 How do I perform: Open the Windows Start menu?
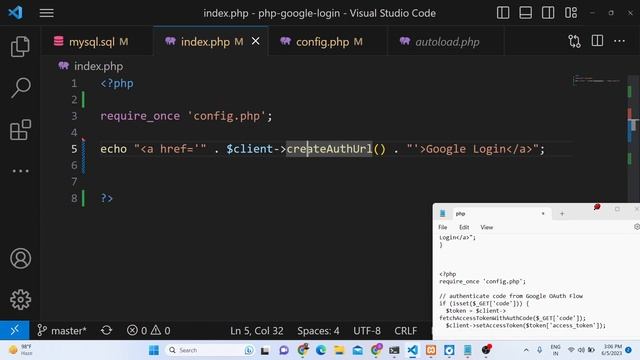pos(154,350)
